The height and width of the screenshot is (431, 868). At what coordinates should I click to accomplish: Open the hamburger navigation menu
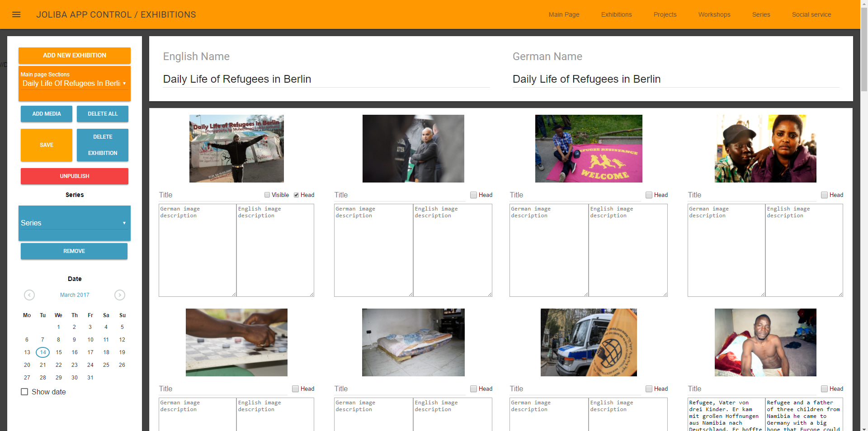tap(16, 14)
